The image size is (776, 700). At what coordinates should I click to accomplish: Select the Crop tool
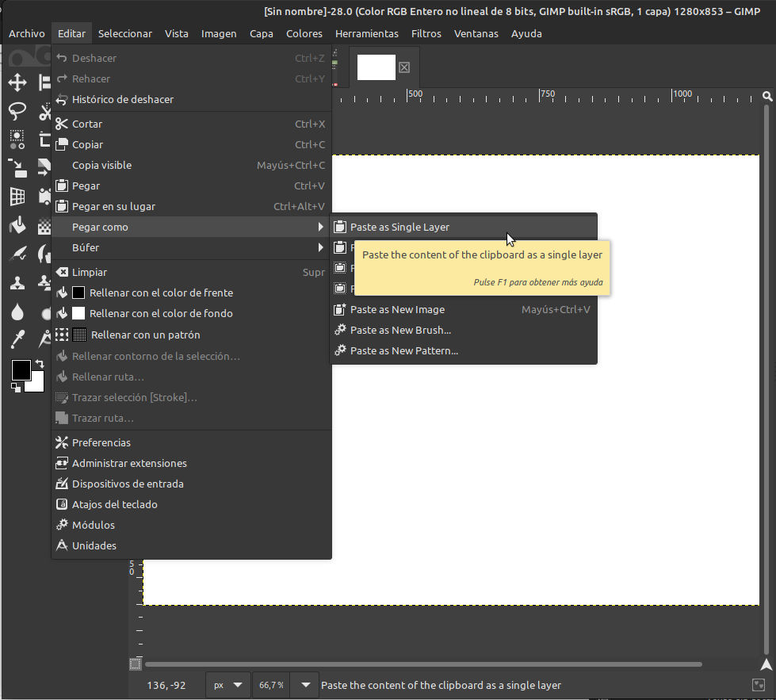44,140
